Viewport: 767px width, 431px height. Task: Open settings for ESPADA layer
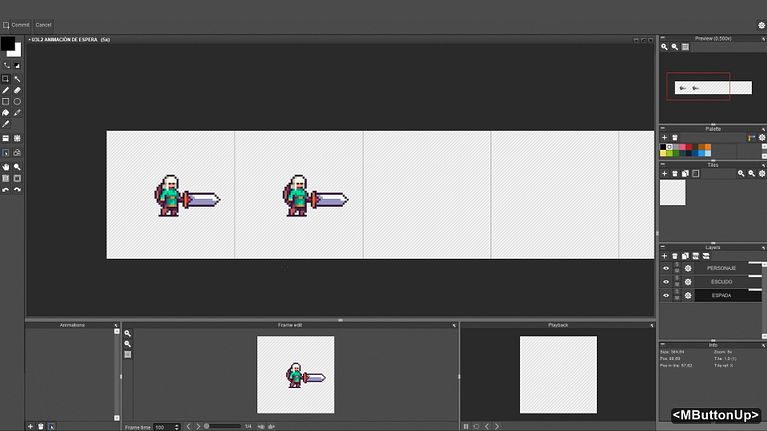click(x=688, y=296)
